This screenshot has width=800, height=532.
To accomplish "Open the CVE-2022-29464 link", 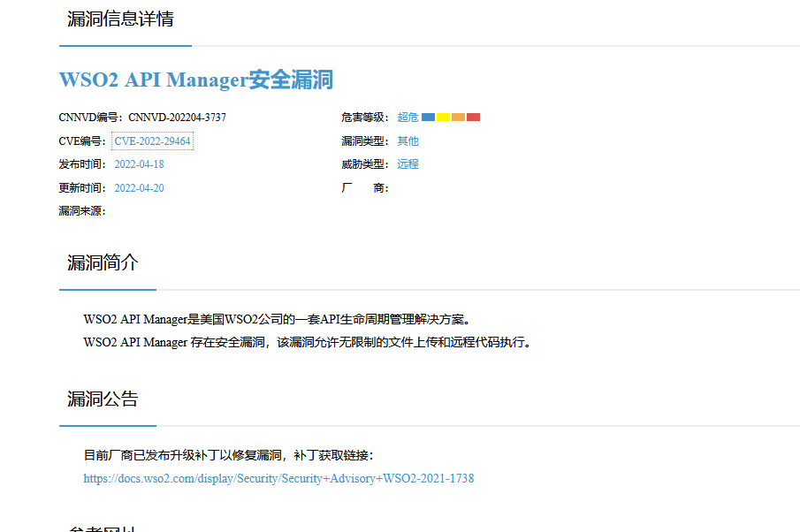I will click(152, 141).
